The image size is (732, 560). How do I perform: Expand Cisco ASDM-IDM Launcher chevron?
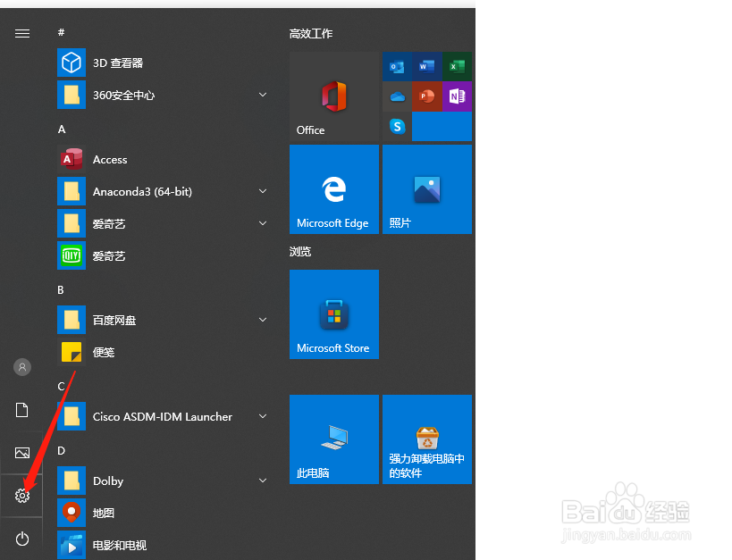click(x=263, y=416)
